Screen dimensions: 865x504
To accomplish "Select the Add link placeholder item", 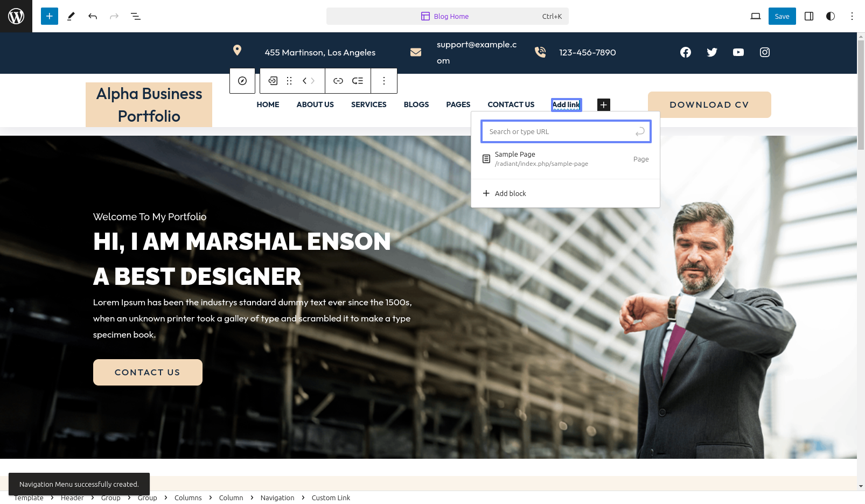I will (567, 104).
